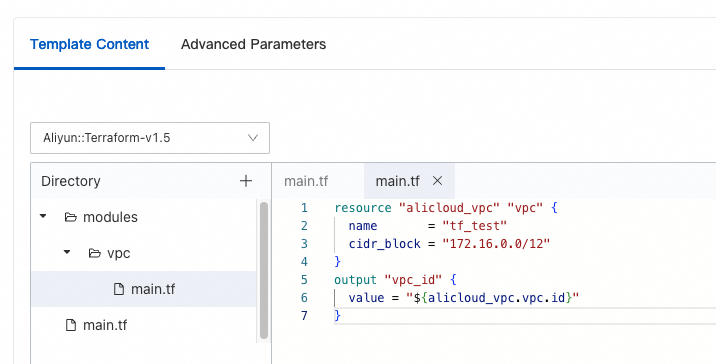The width and height of the screenshot is (716, 364).
Task: Click line number 6 in the editor gutter
Action: click(304, 298)
